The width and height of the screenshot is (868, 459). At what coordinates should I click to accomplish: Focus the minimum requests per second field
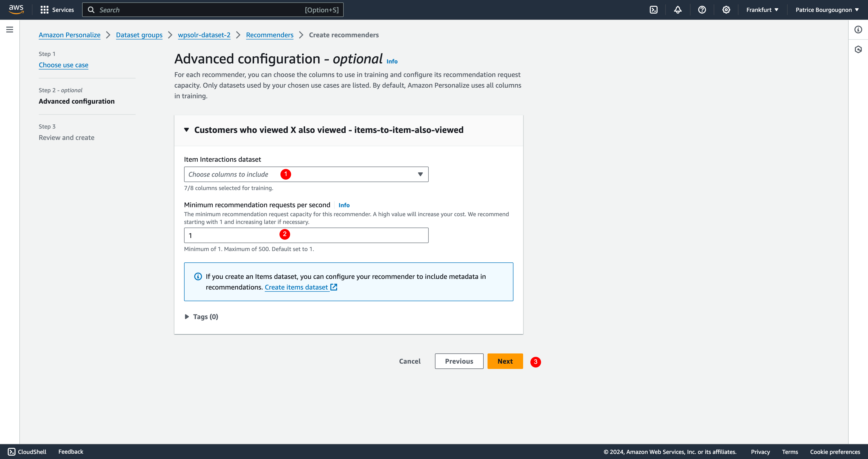coord(306,235)
